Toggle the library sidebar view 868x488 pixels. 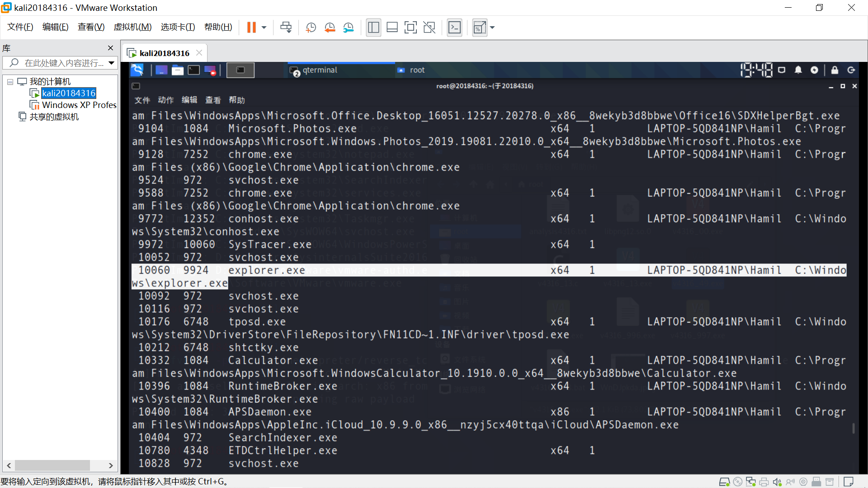tap(373, 28)
